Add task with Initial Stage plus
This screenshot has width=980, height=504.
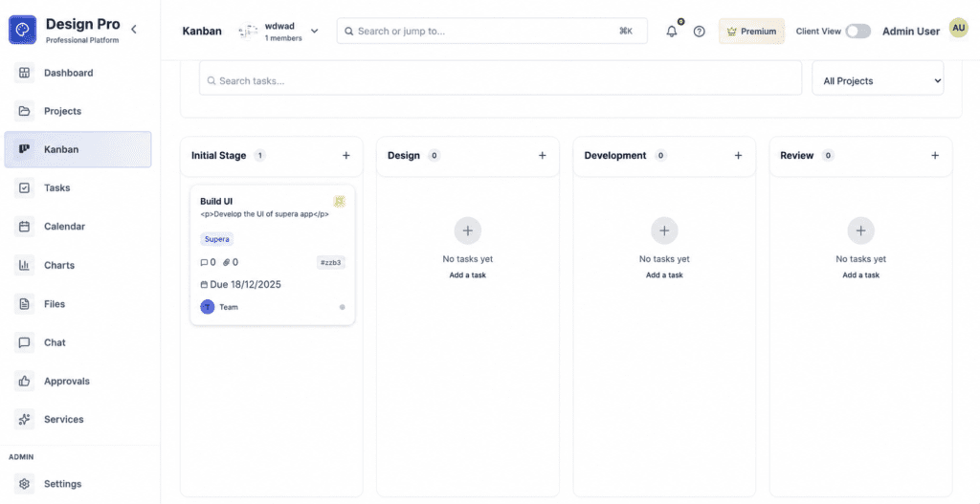coord(346,156)
